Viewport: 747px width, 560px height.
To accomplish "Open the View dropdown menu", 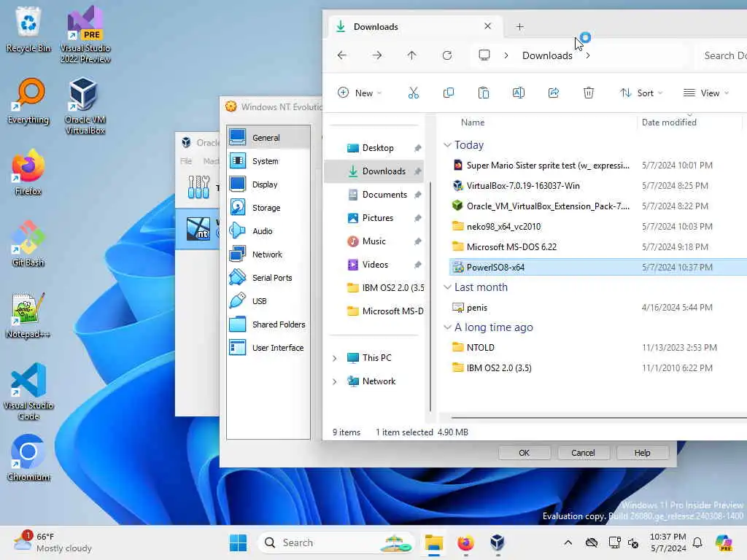I will point(706,93).
